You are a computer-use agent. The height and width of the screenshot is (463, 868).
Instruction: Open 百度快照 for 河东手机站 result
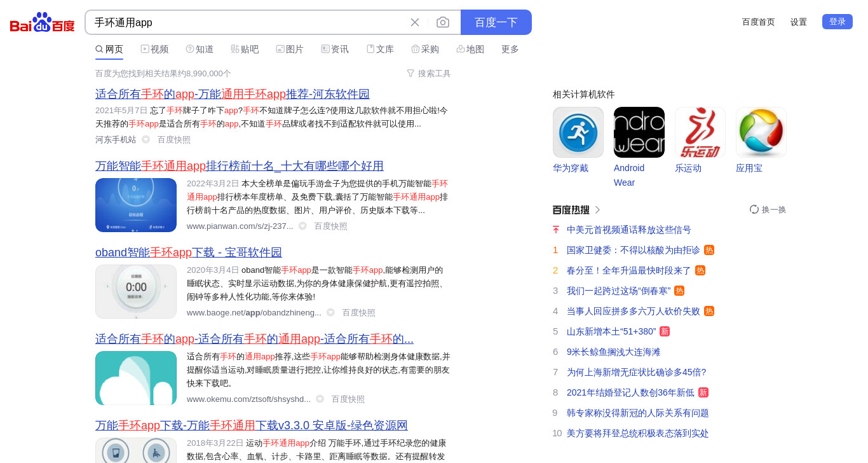pos(174,139)
